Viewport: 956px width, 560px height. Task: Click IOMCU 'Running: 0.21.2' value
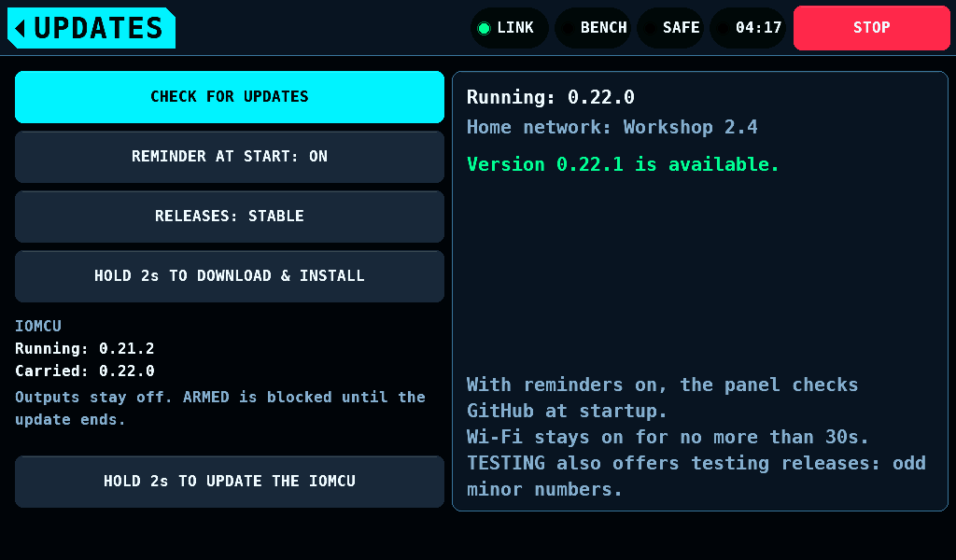[85, 348]
